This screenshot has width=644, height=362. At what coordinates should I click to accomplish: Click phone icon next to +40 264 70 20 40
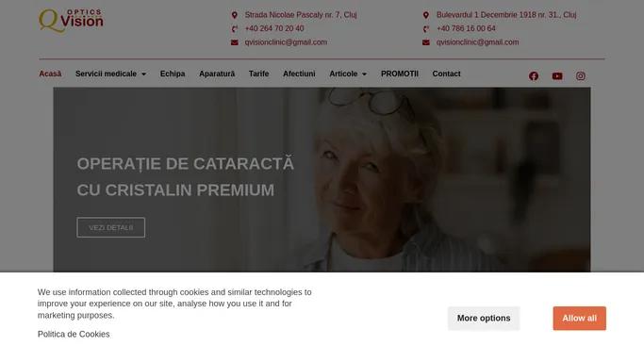tap(235, 28)
